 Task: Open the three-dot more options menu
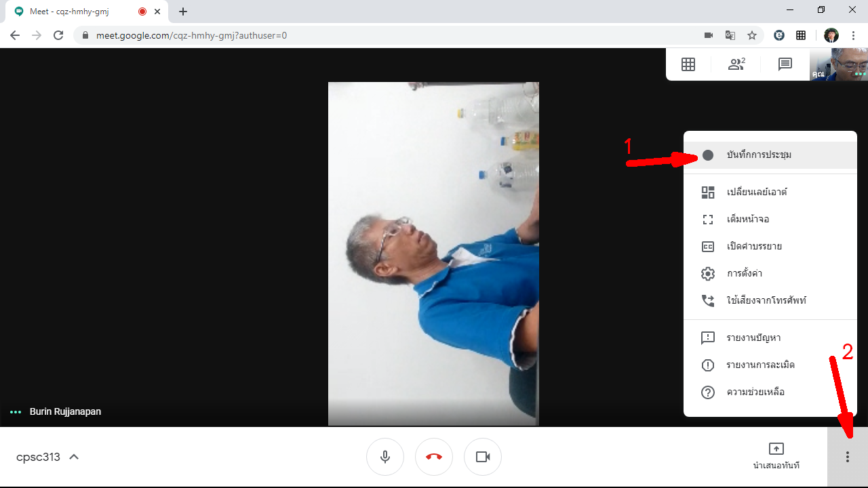click(x=847, y=457)
